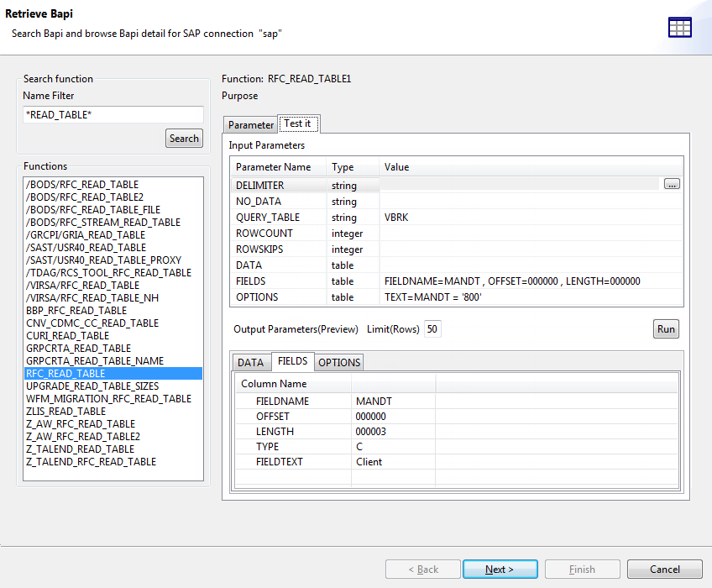Click the Run button to preview output
712x588 pixels.
click(666, 328)
